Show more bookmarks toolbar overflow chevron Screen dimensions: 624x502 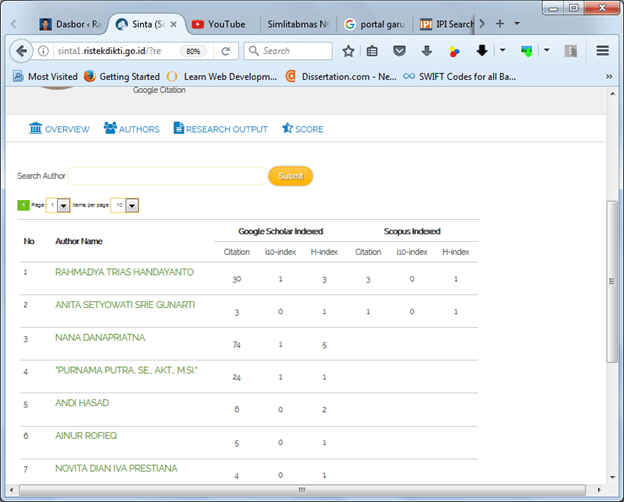609,76
